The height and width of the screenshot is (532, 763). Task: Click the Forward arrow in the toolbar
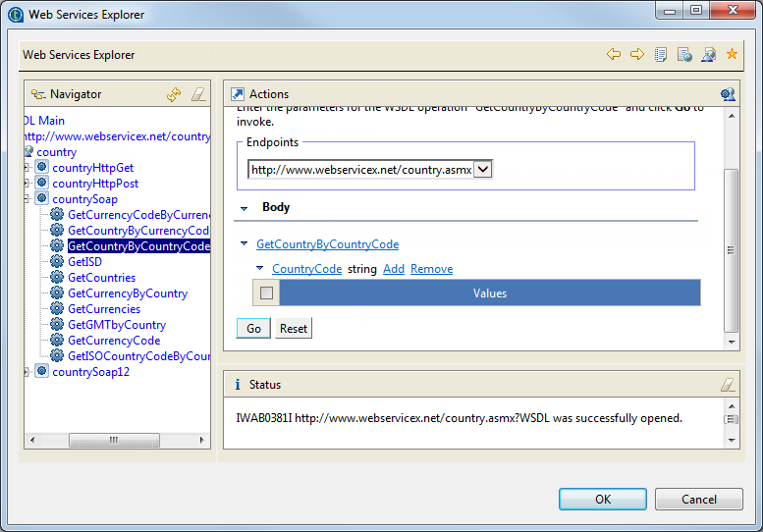tap(637, 55)
